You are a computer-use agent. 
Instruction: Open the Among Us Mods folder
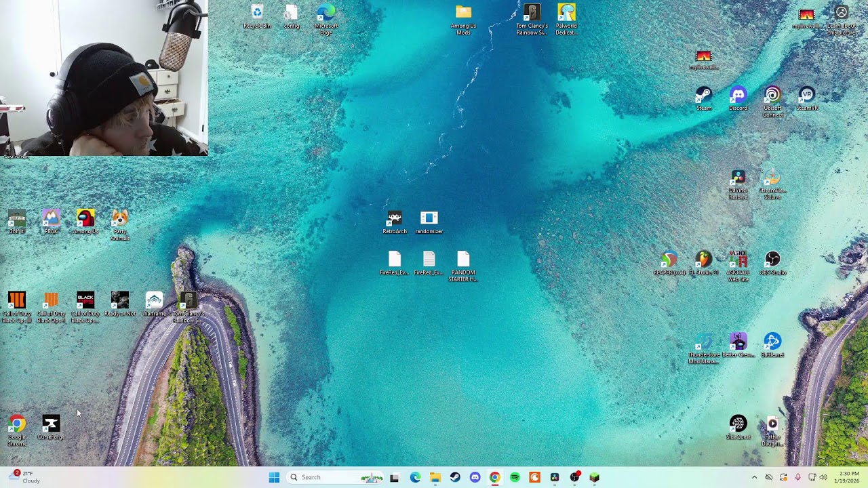[x=463, y=19]
